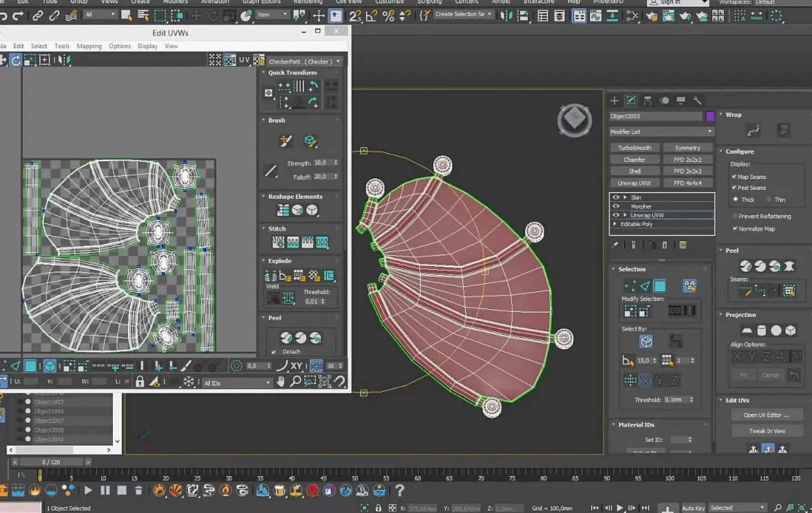Select polygon sub-object mode in Selection rollout
This screenshot has height=513, width=812.
click(659, 286)
